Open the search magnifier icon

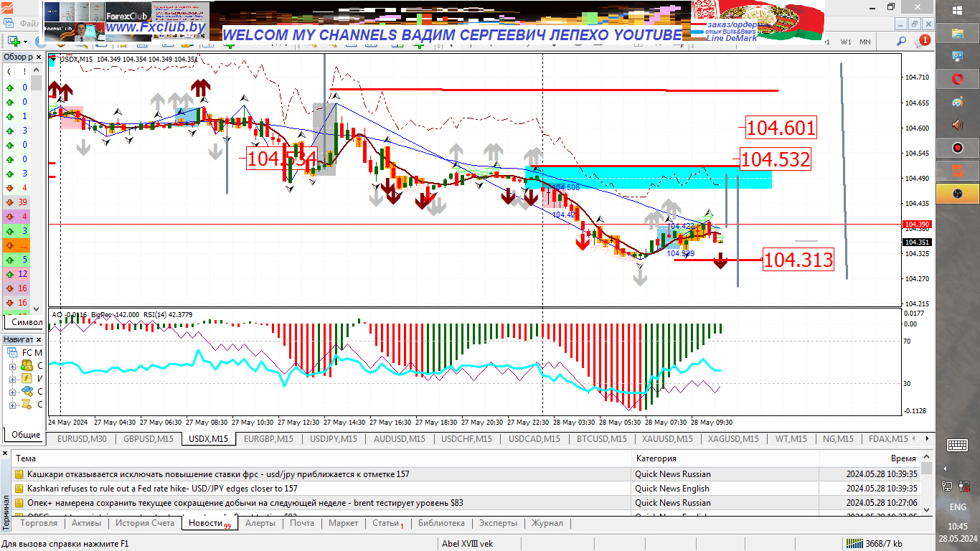pyautogui.click(x=902, y=42)
